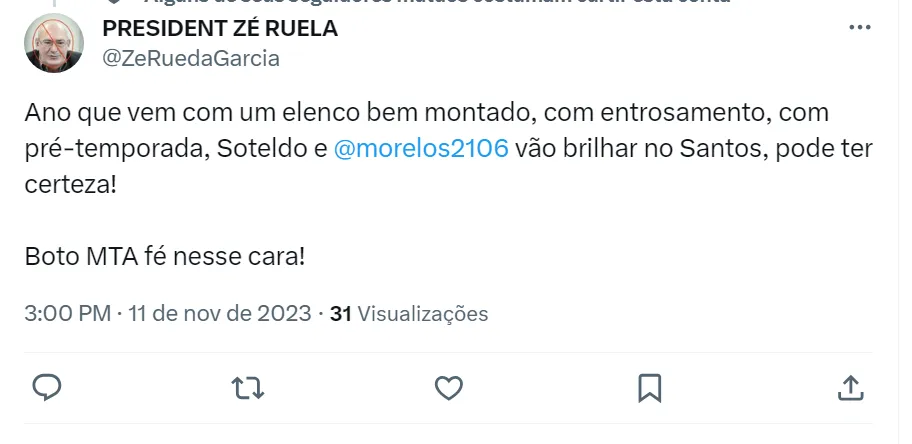The image size is (912, 444).
Task: Click the profile avatar photo
Action: coord(54,43)
